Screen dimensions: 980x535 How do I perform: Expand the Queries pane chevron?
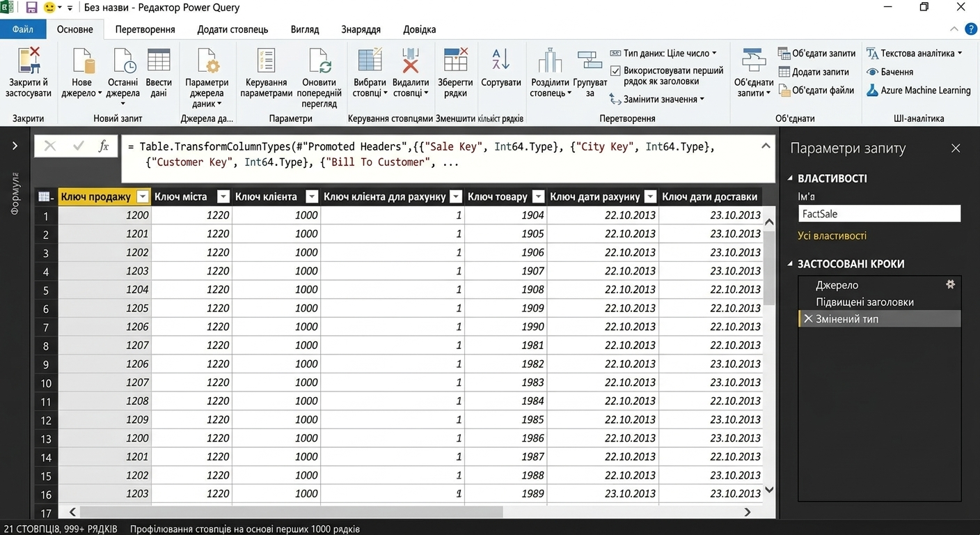[15, 145]
